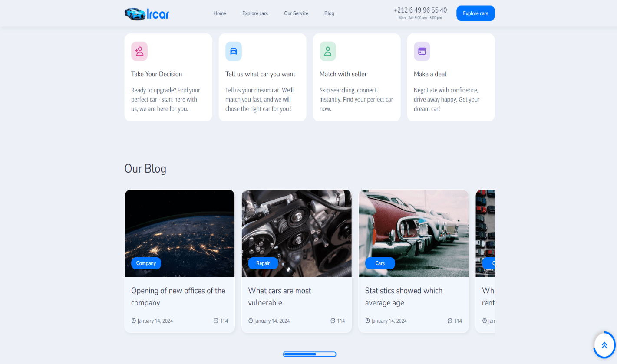Click the vintage red cars blog thumbnail
The height and width of the screenshot is (364, 617).
[x=413, y=233]
